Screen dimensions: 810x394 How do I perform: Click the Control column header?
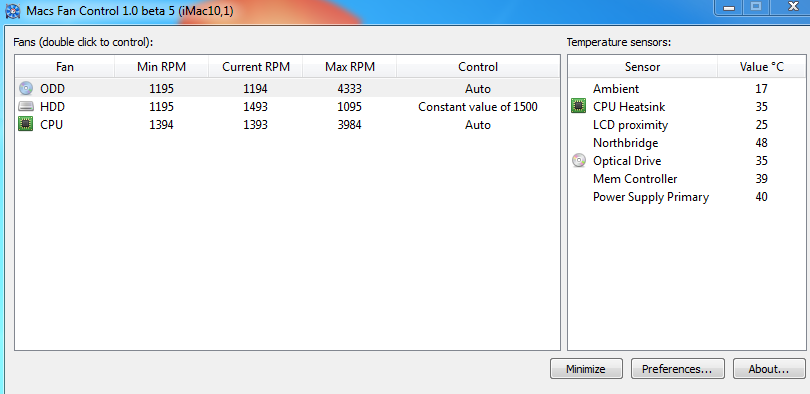click(478, 67)
